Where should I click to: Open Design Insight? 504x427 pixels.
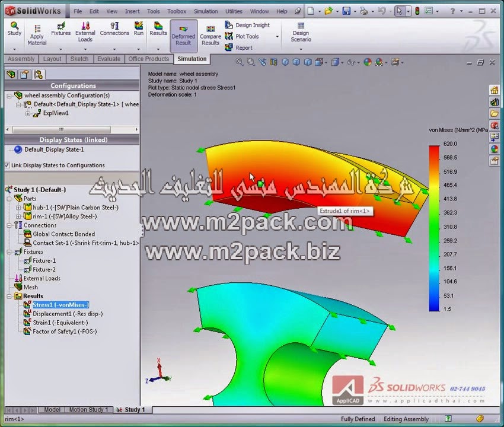tap(247, 25)
